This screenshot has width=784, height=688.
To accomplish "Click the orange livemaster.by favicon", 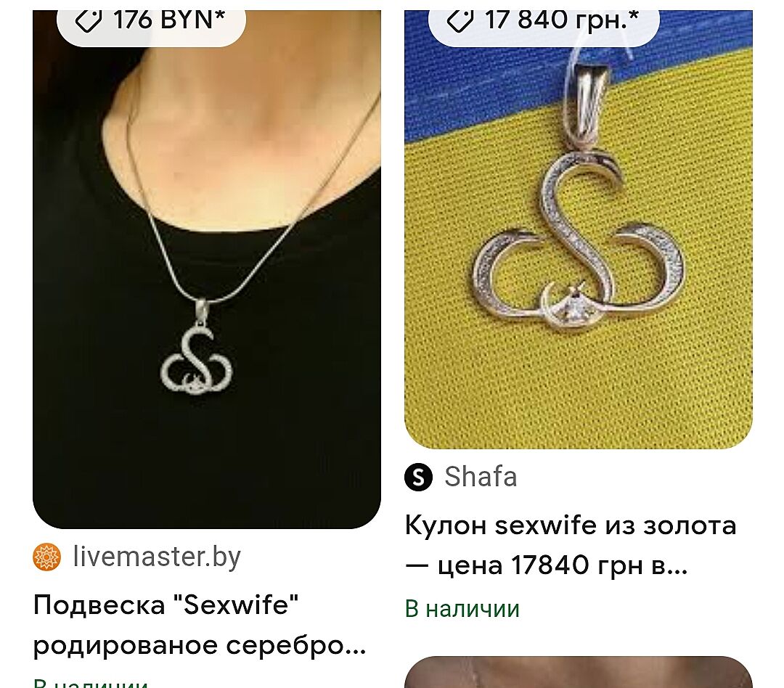I will pyautogui.click(x=47, y=557).
